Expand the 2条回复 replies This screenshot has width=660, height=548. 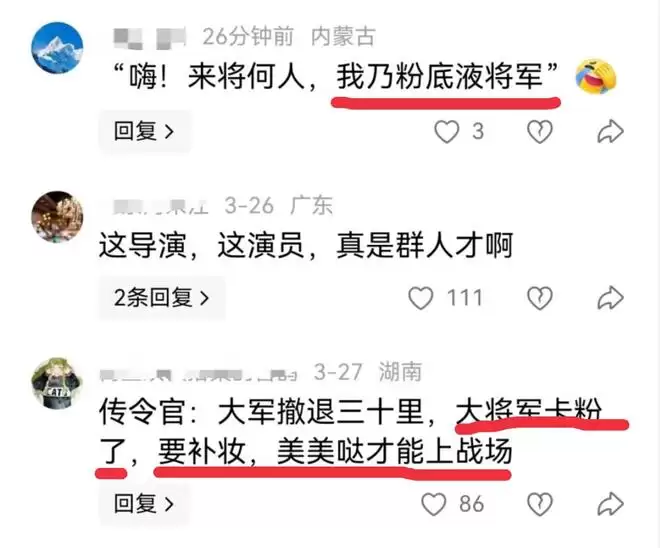click(x=162, y=298)
